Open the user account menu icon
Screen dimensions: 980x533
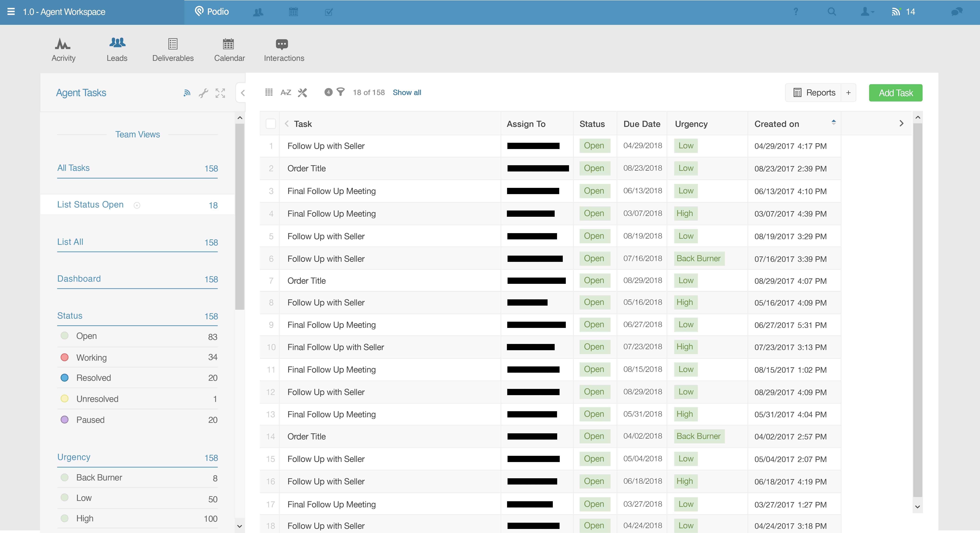point(867,12)
